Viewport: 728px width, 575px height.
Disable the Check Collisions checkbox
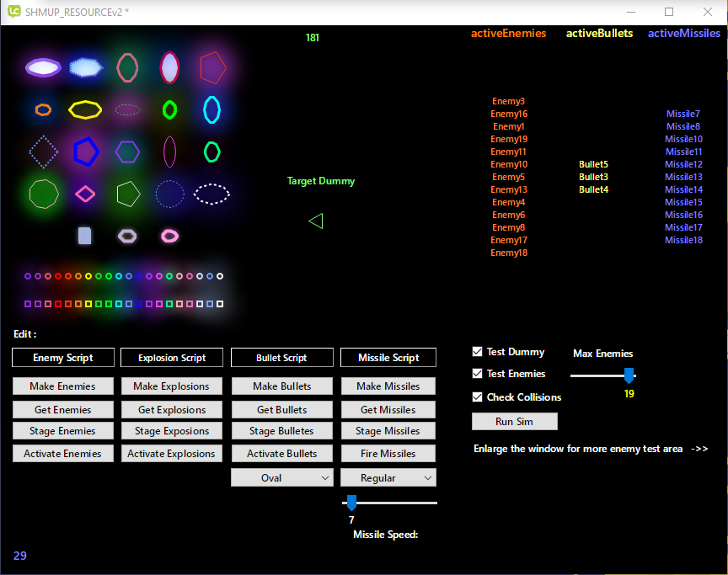pyautogui.click(x=478, y=397)
